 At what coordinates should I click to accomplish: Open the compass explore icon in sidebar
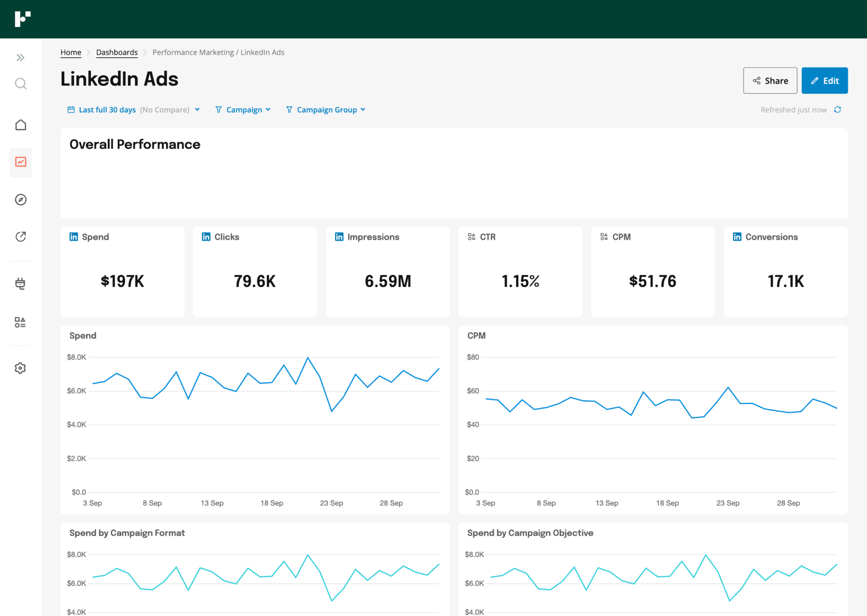[x=20, y=200]
